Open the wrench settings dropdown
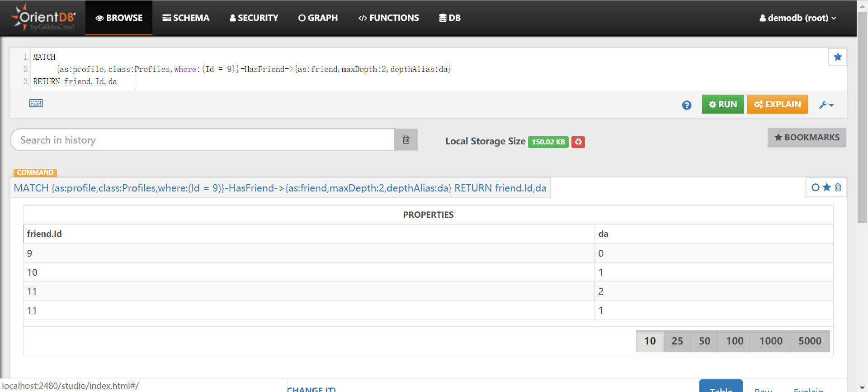 (826, 105)
